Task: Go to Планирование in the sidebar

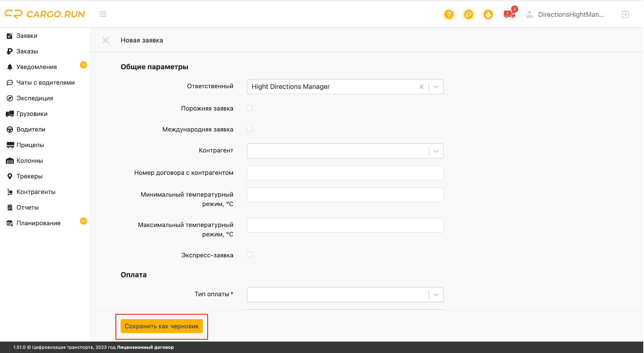Action: click(x=38, y=223)
